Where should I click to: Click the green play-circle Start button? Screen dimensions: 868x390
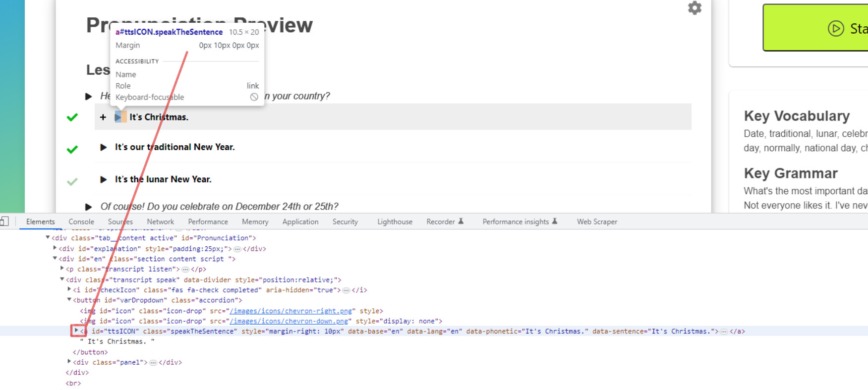click(836, 28)
